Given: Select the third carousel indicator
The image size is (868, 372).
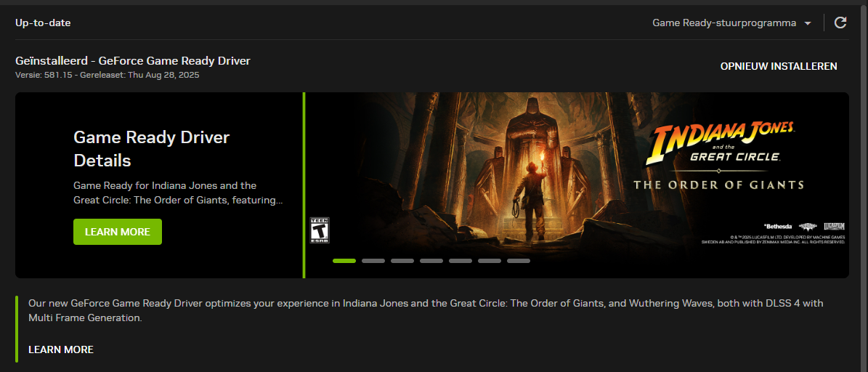Looking at the screenshot, I should pos(402,261).
